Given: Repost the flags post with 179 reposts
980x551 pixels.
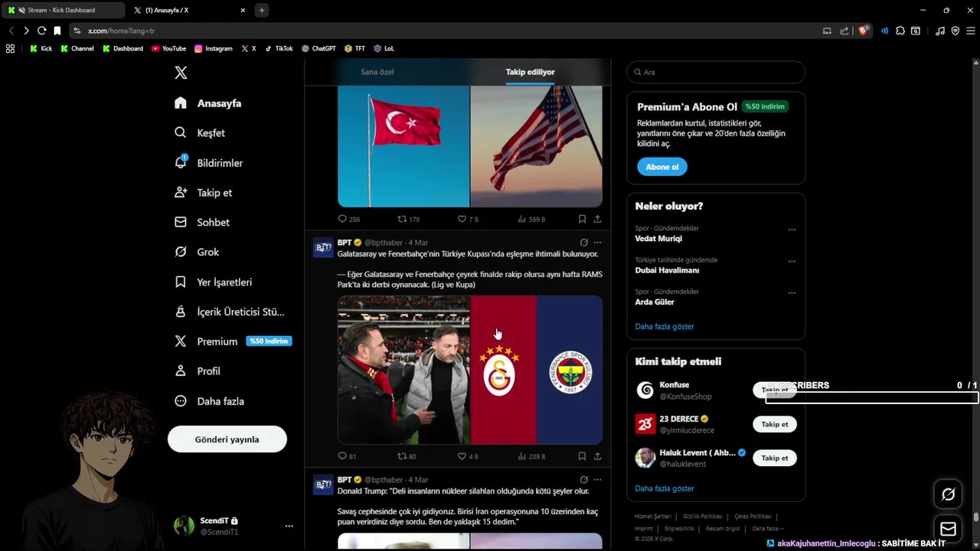Looking at the screenshot, I should point(408,219).
